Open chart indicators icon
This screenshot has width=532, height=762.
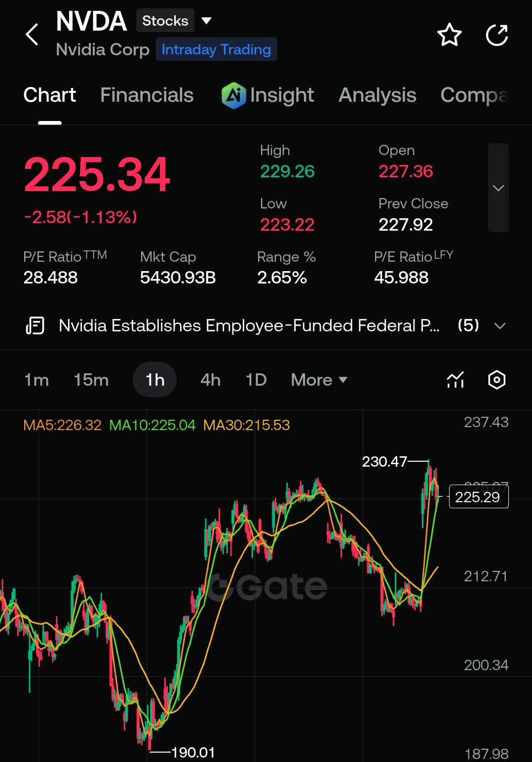click(456, 380)
